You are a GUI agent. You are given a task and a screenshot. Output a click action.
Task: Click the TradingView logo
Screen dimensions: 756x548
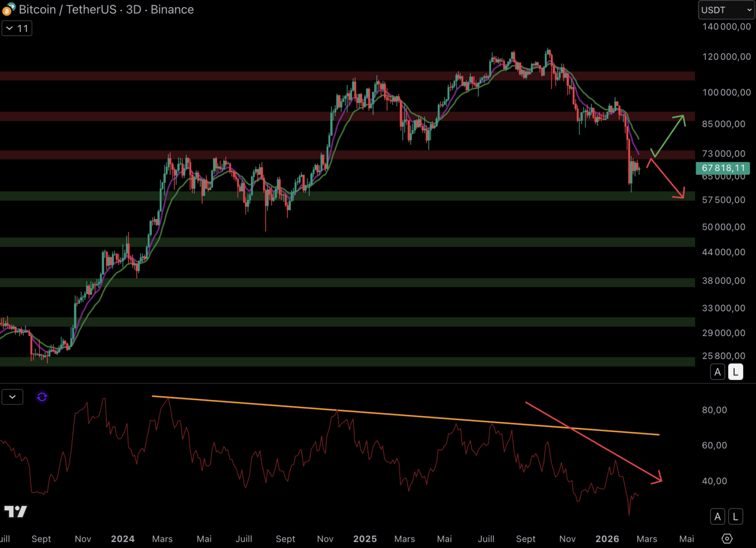[15, 511]
